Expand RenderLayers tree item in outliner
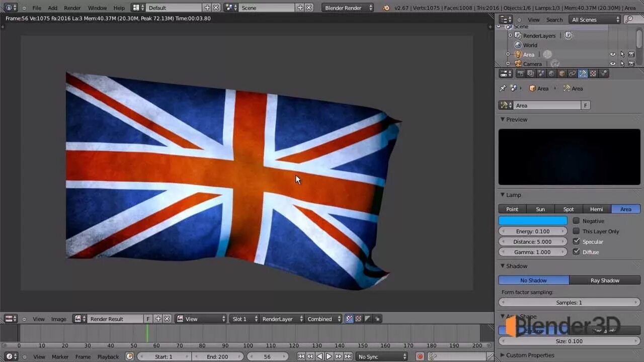Image resolution: width=644 pixels, height=362 pixels. click(510, 35)
